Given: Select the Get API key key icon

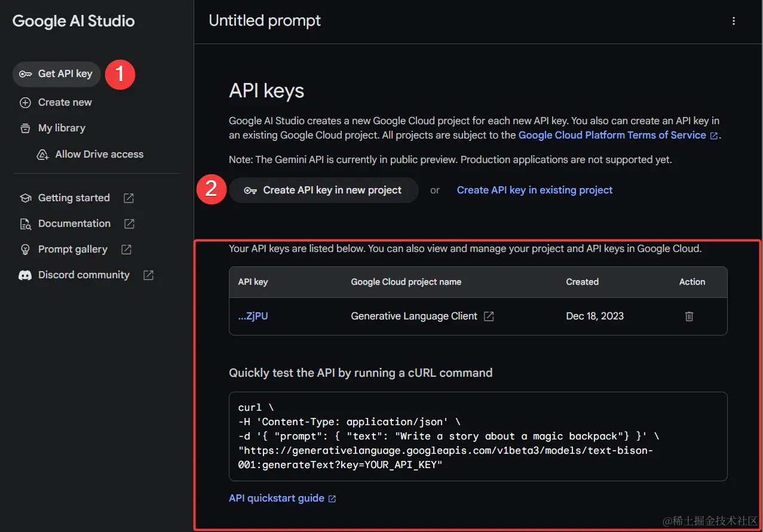Looking at the screenshot, I should (x=25, y=74).
